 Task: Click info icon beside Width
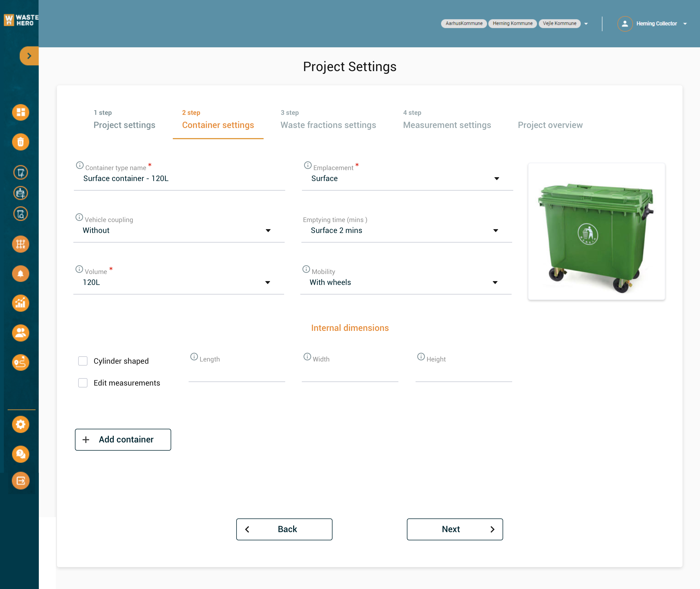[x=307, y=357]
